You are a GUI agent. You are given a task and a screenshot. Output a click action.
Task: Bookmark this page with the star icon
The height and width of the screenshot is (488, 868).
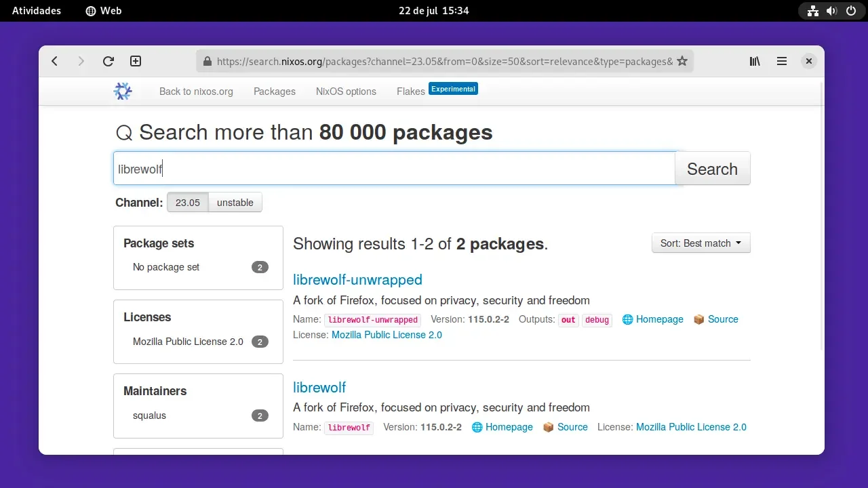point(682,61)
